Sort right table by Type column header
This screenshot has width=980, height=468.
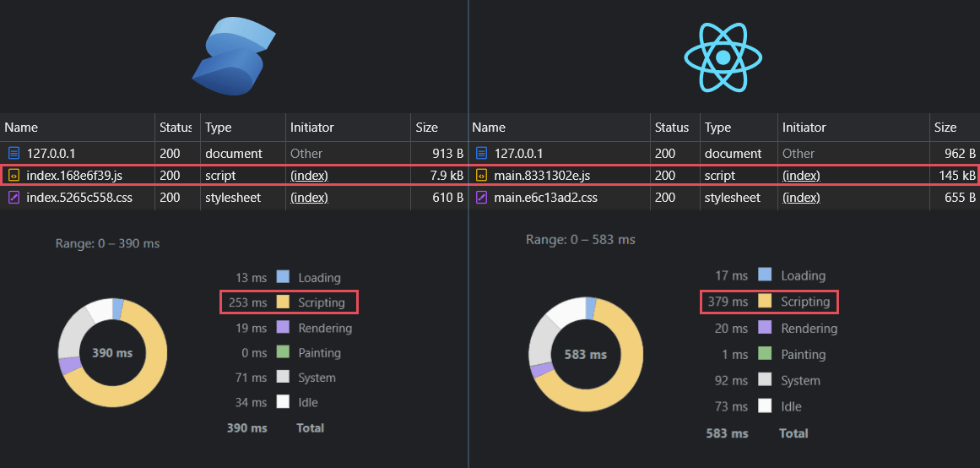pos(717,128)
